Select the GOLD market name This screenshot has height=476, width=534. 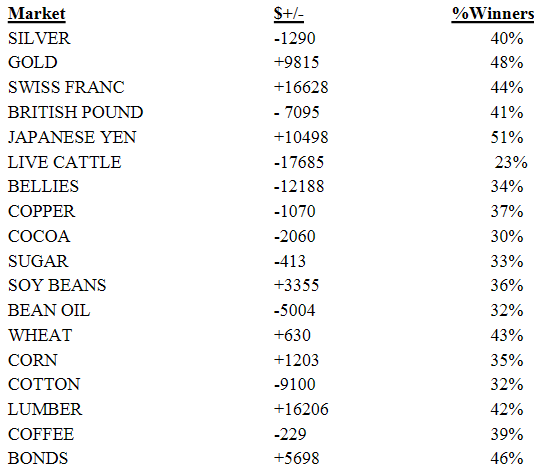pyautogui.click(x=33, y=63)
